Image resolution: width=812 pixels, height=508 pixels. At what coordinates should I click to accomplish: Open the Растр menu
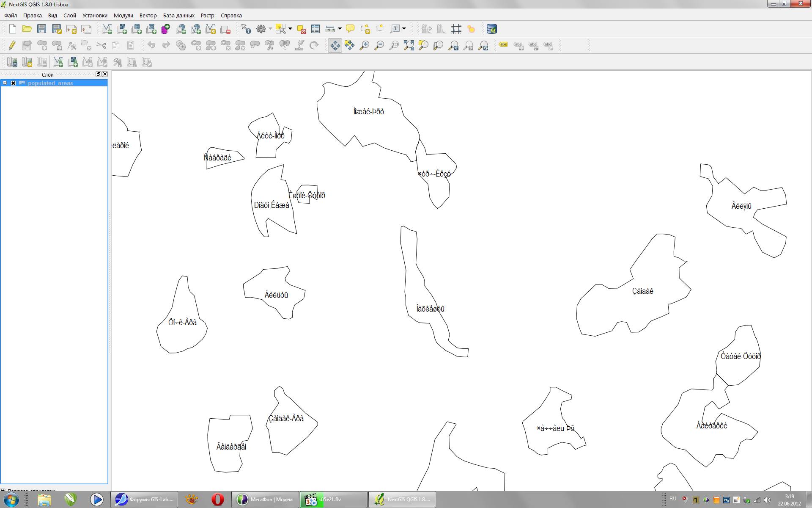pyautogui.click(x=207, y=15)
